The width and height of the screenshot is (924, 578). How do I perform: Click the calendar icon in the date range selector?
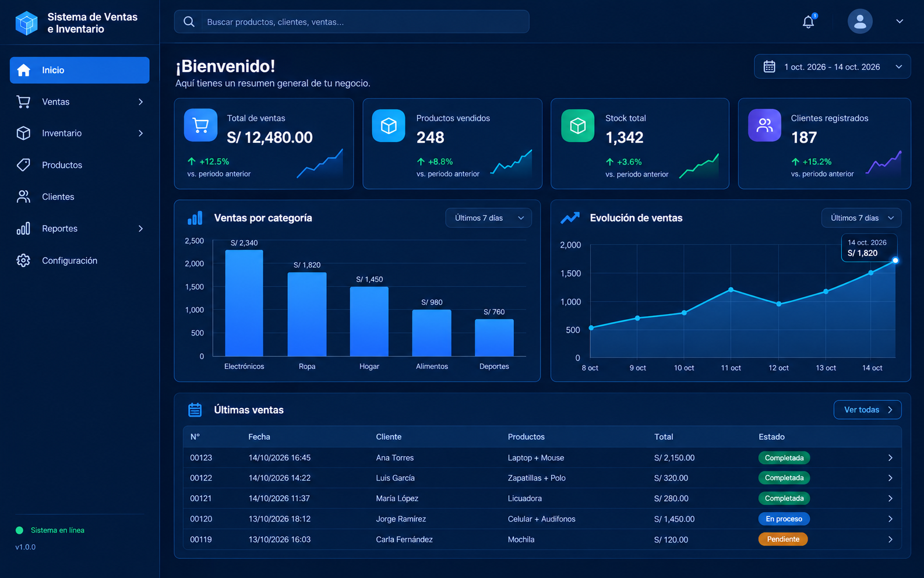[770, 67]
